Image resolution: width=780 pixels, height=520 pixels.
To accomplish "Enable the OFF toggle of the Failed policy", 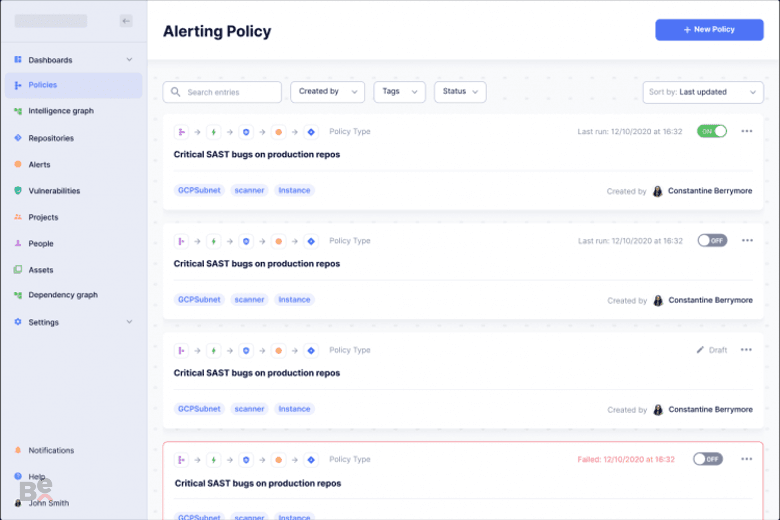I will [x=708, y=459].
